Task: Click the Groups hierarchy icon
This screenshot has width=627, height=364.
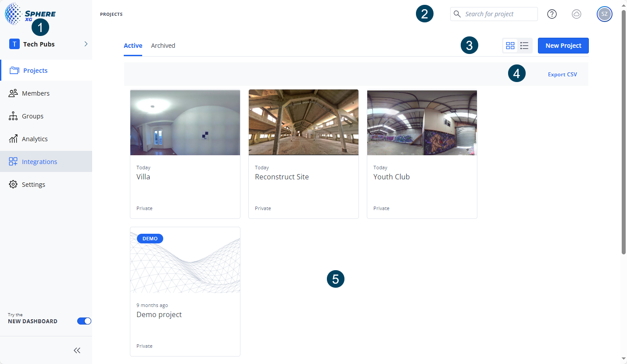Action: (14, 116)
